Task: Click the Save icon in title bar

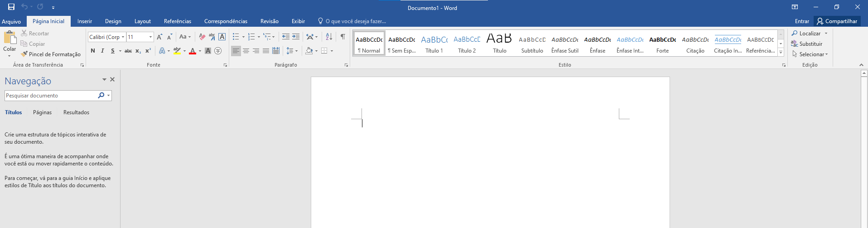Action: point(11,7)
